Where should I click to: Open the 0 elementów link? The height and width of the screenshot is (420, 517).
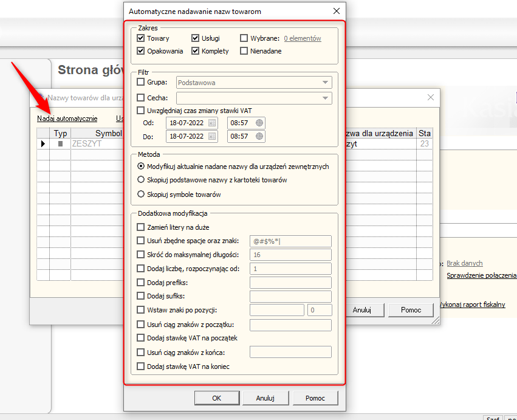(303, 38)
